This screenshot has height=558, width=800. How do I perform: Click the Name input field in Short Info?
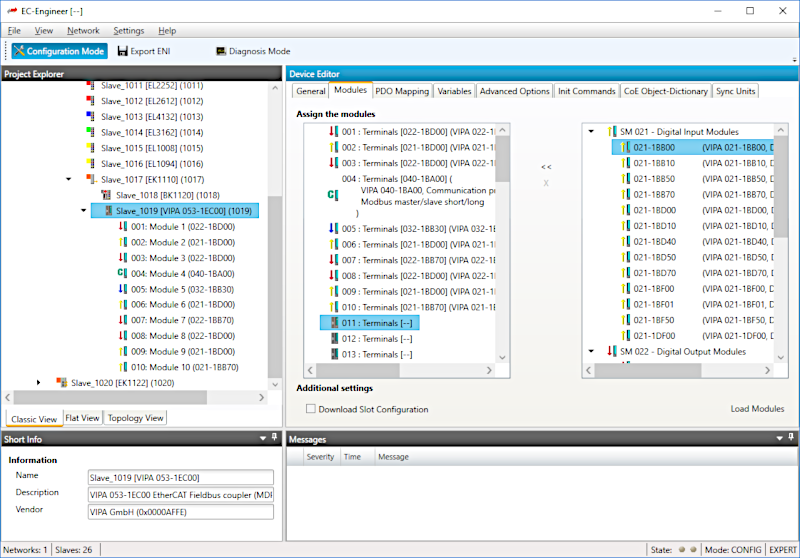click(x=181, y=477)
